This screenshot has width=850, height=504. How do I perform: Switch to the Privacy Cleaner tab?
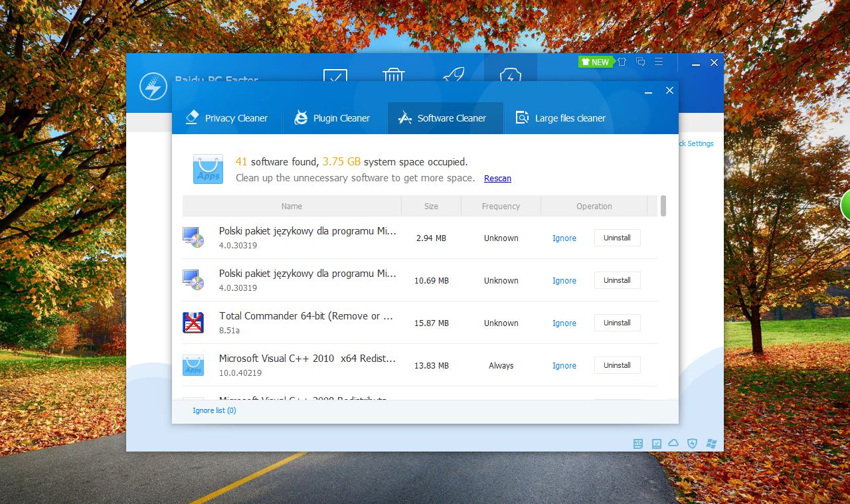pos(227,118)
